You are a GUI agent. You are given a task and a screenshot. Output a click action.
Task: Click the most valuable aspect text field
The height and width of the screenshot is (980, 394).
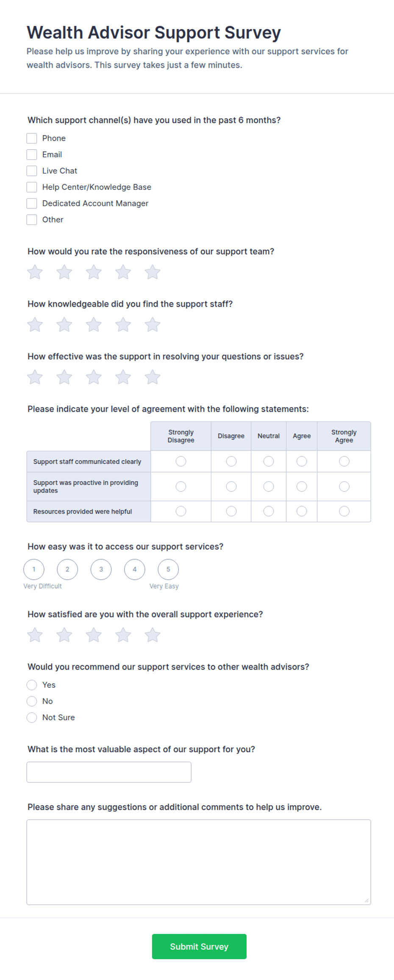[x=109, y=772]
